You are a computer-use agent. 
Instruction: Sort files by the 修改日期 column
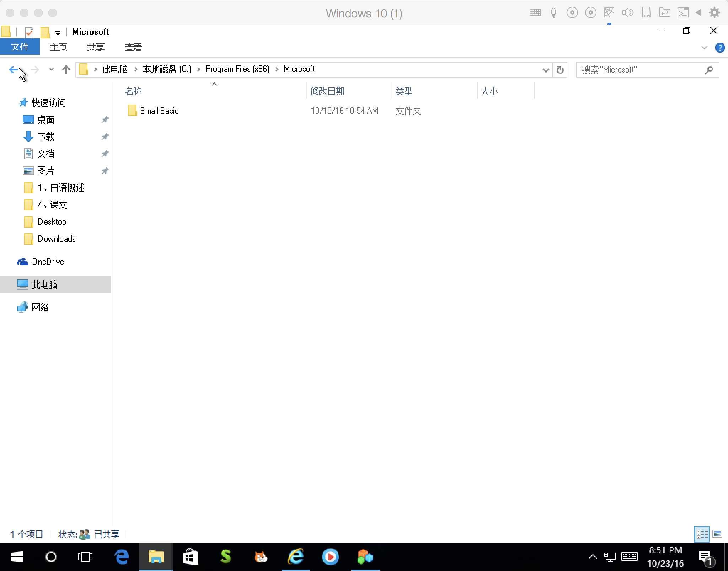click(x=327, y=91)
